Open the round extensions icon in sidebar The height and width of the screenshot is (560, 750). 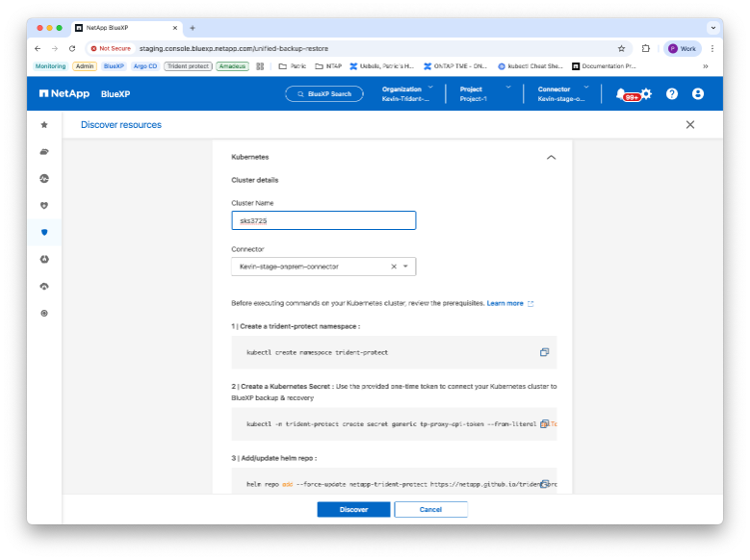point(44,314)
